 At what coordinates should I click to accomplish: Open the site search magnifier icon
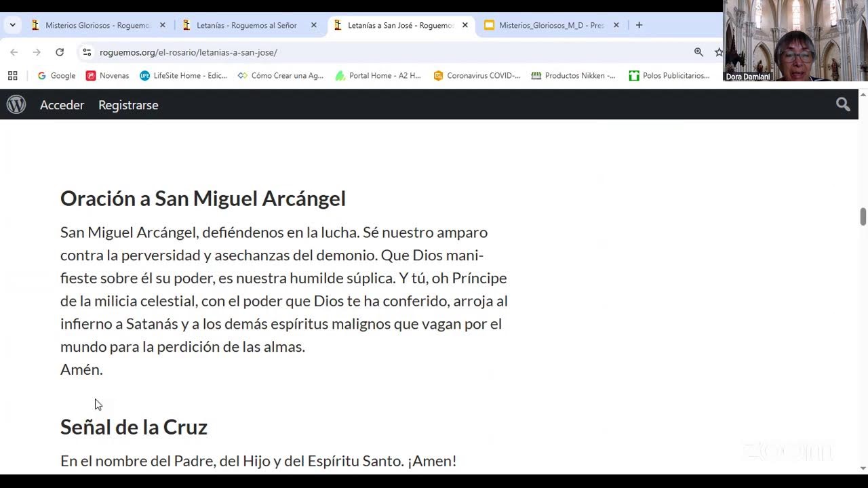pos(843,104)
